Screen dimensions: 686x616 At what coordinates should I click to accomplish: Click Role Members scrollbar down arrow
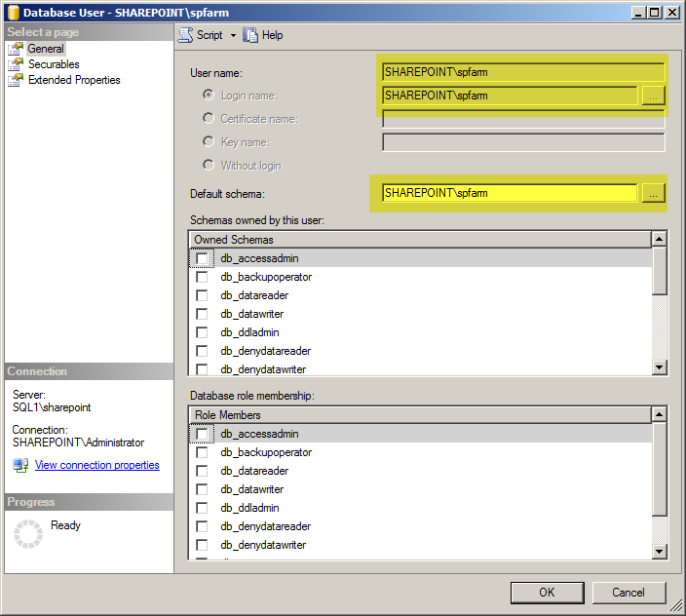pyautogui.click(x=659, y=551)
